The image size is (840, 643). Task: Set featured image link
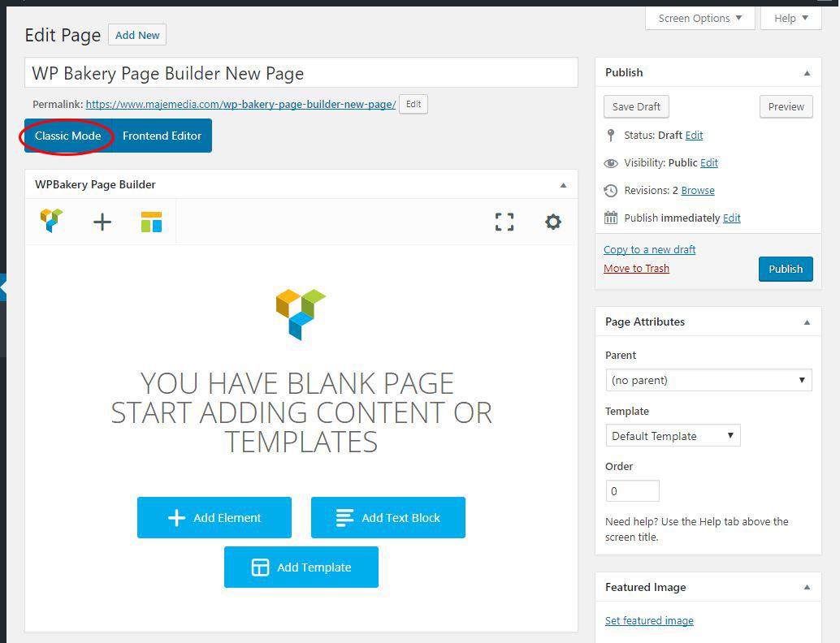pos(649,620)
